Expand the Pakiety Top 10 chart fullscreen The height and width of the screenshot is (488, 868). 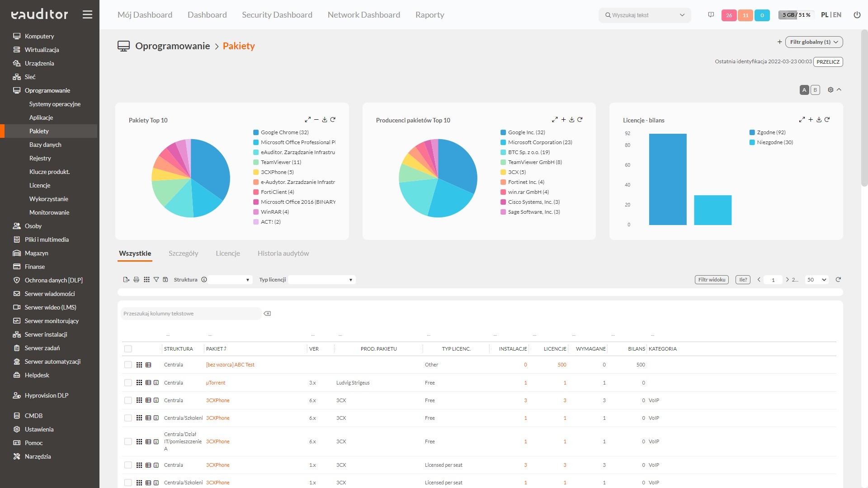tap(307, 120)
